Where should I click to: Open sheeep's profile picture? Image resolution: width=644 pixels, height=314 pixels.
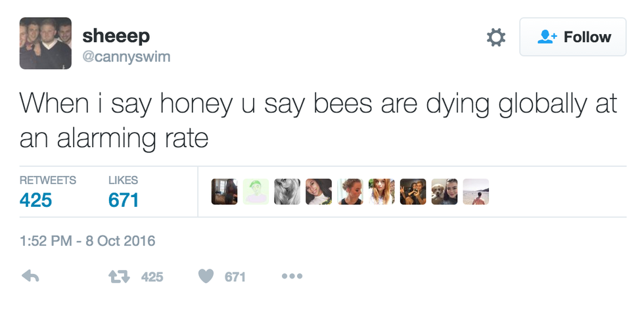click(x=45, y=43)
